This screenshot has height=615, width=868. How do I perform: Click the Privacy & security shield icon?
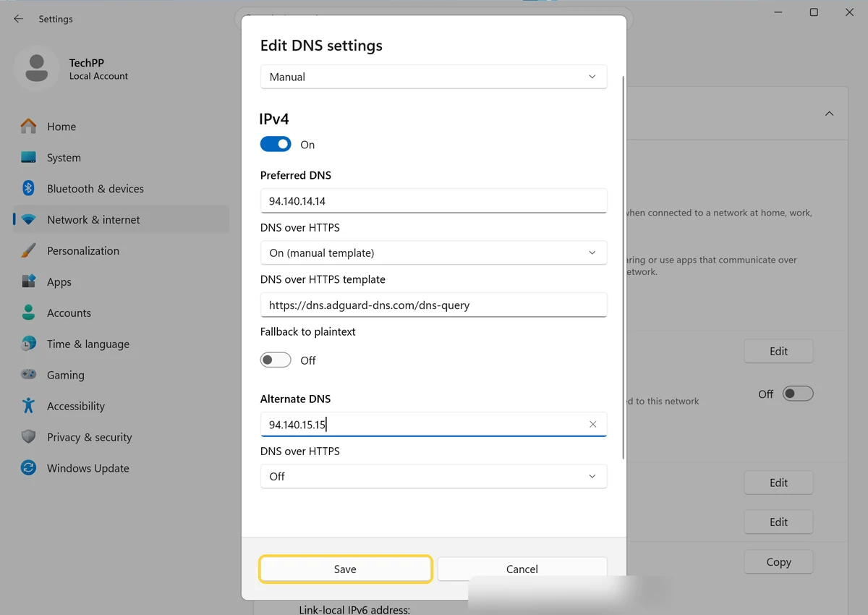(28, 437)
